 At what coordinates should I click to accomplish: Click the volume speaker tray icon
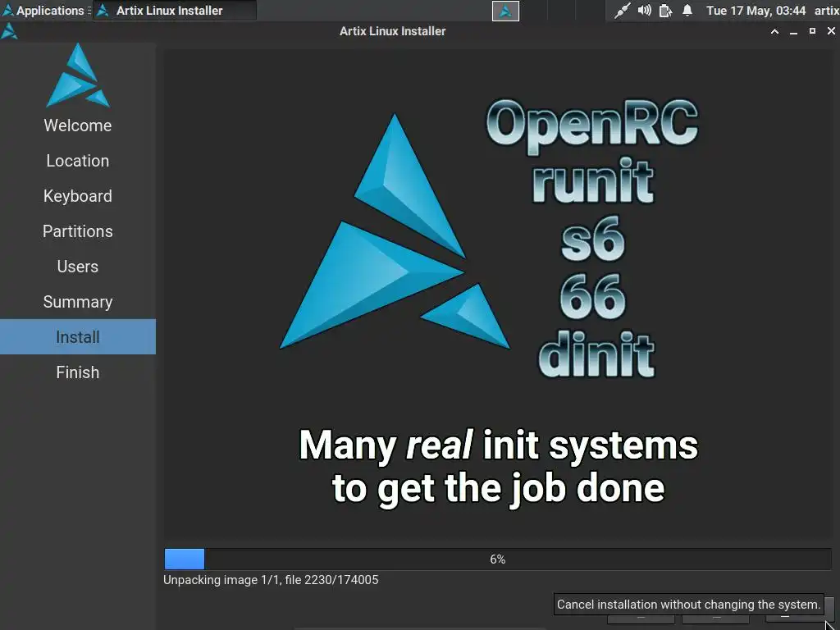click(644, 10)
